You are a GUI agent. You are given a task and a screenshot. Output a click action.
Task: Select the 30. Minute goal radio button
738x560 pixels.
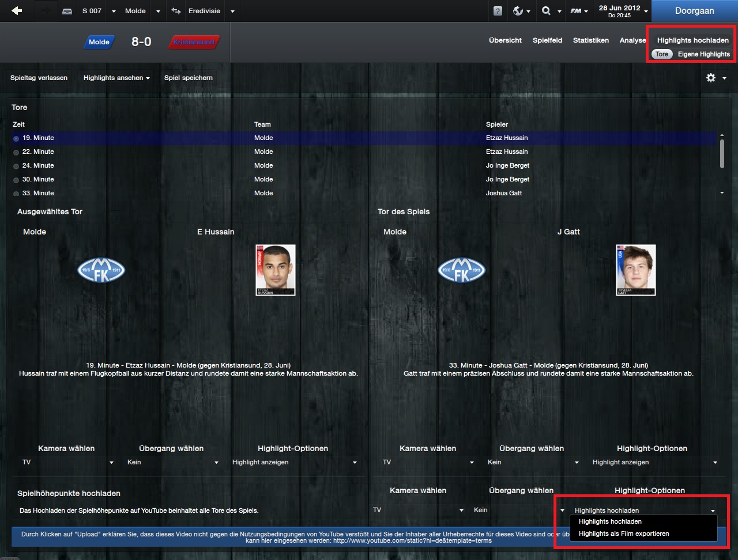coord(16,180)
